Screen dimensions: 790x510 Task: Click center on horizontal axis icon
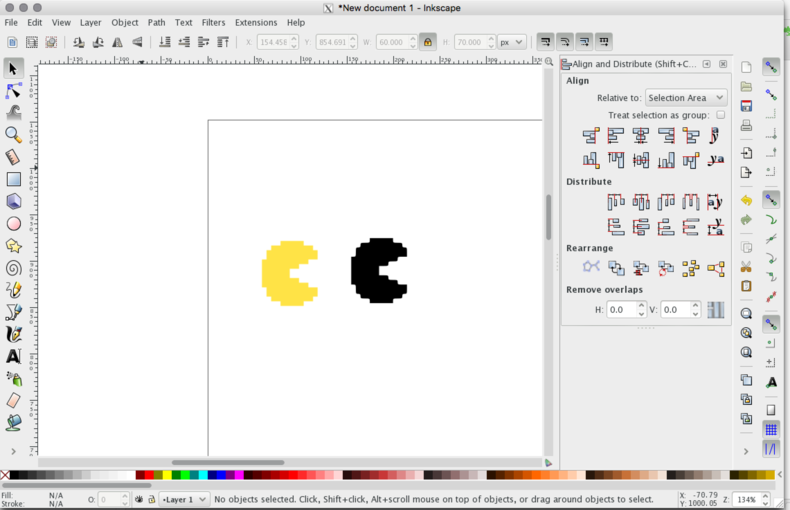(641, 160)
